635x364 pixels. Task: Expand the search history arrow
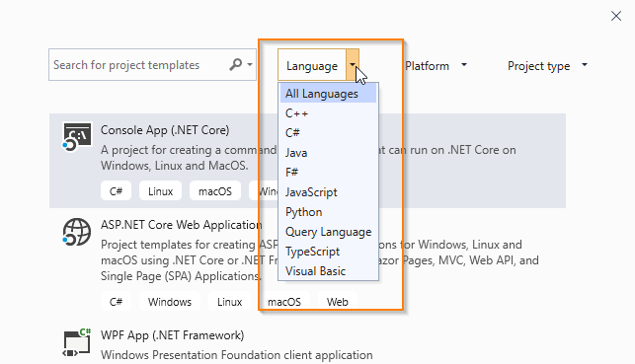(250, 65)
